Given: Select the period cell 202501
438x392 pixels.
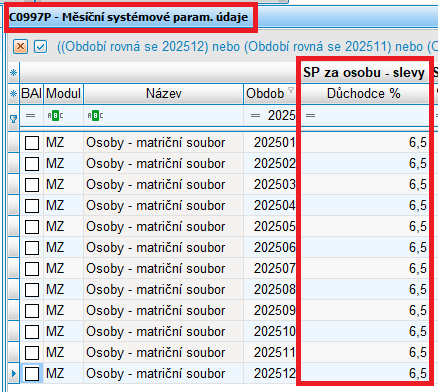Looking at the screenshot, I should 270,143.
